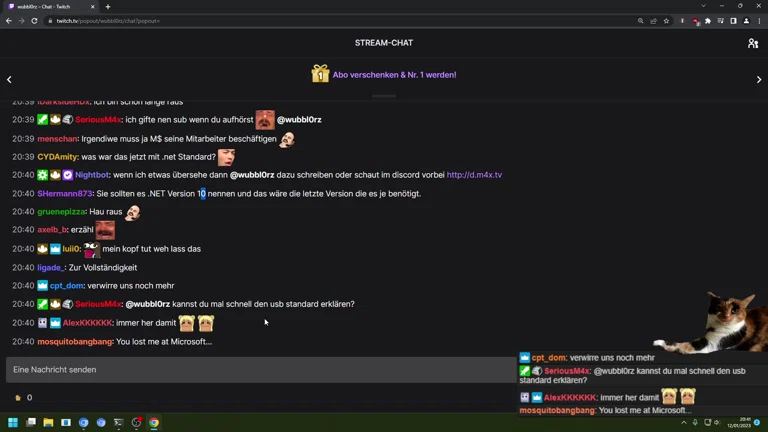The width and height of the screenshot is (768, 432).
Task: Open a new browser tab
Action: click(108, 7)
